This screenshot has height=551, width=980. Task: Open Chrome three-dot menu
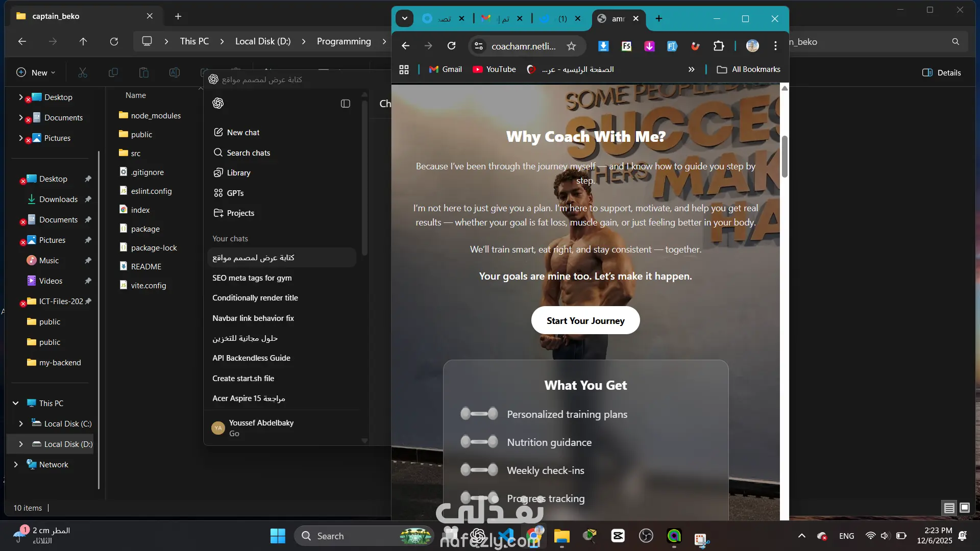pos(775,46)
